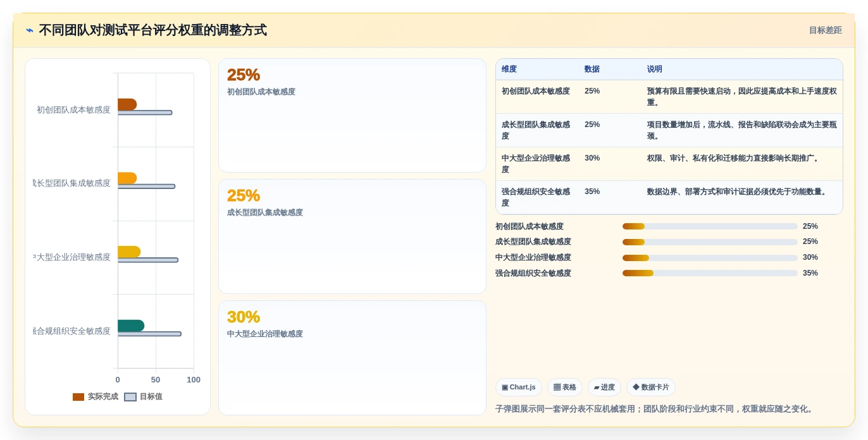Screen dimensions: 868x440
Task: Click the gray target bar for 初创团队成本敏感度
Action: 145,113
